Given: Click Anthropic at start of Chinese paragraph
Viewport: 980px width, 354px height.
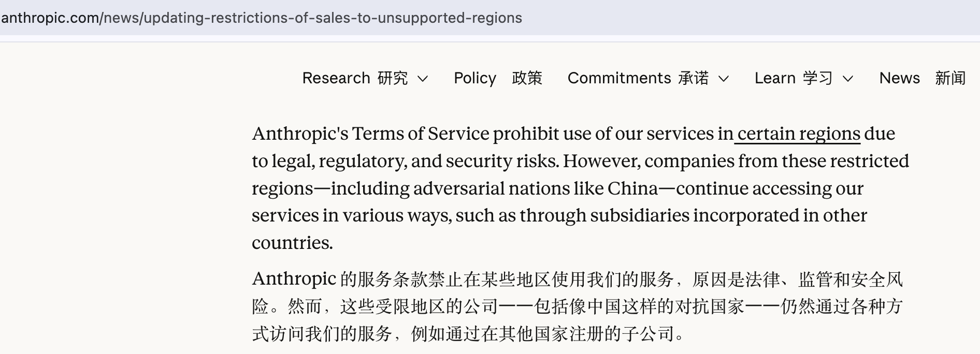Looking at the screenshot, I should click(x=294, y=279).
